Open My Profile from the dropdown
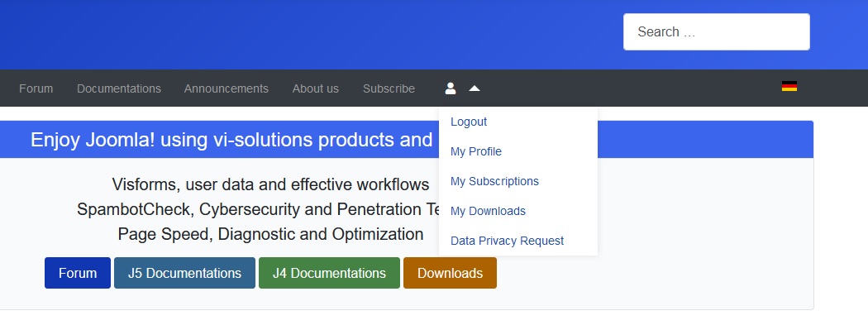Screen dimensions: 868x325 tap(476, 151)
